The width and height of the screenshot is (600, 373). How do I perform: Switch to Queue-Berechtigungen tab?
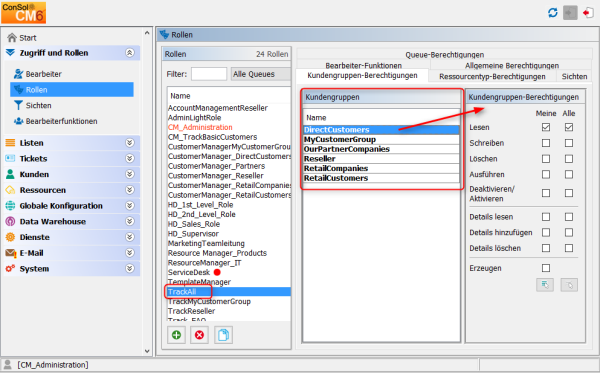[x=445, y=55]
